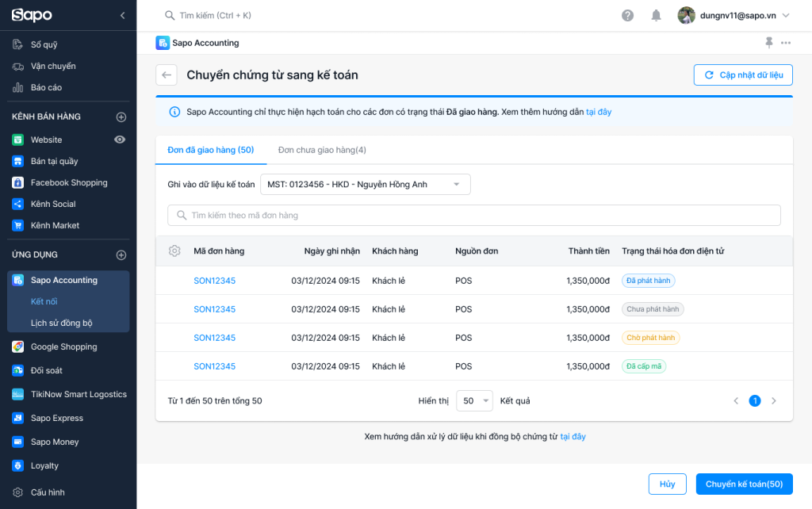Open the MST: 0123456 accounting data dropdown
Viewport: 812px width, 509px height.
point(365,185)
